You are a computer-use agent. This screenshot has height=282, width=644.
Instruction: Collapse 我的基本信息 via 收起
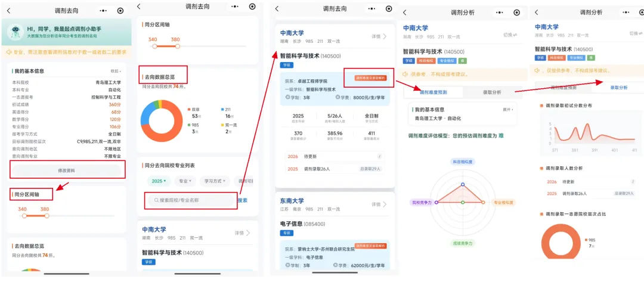tap(116, 71)
